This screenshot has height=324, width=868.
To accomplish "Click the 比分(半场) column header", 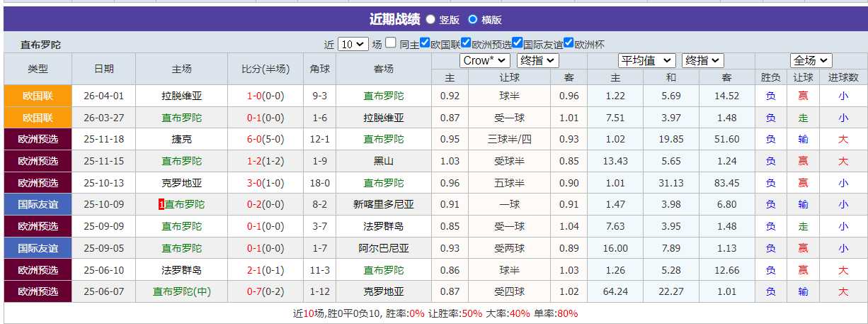I will tap(265, 69).
